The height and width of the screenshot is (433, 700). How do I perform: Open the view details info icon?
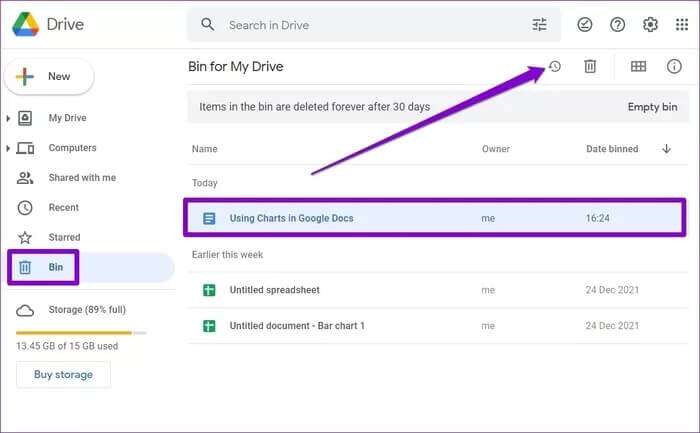point(674,67)
